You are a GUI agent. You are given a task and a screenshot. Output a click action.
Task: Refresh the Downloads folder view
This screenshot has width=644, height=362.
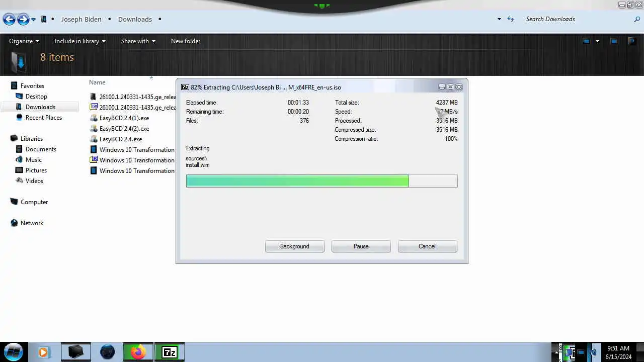(511, 19)
